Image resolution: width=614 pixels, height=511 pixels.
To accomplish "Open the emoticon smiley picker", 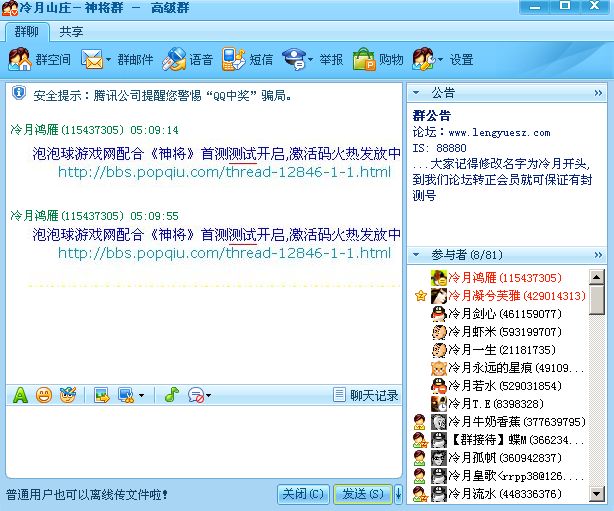I will pyautogui.click(x=43, y=395).
